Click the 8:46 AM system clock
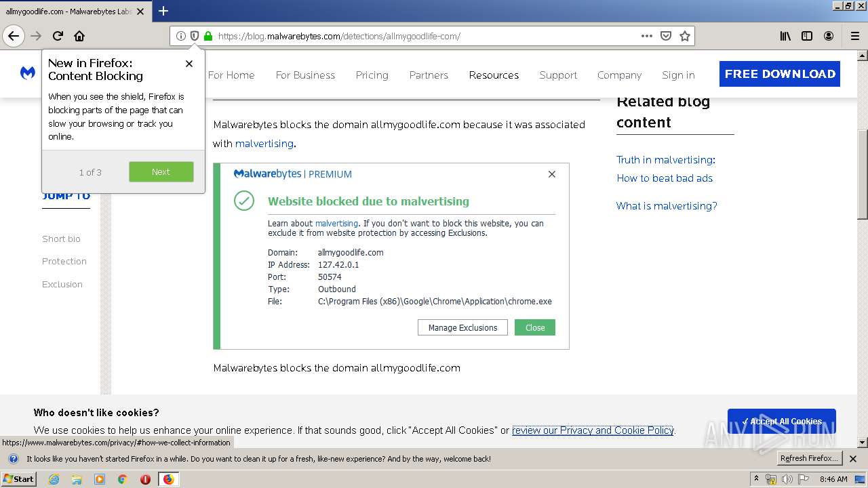 tap(833, 479)
